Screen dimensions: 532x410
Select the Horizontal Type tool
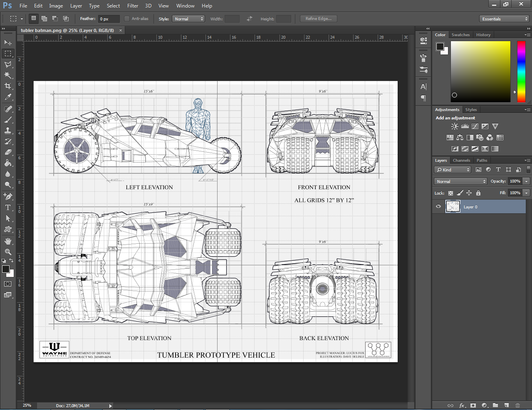[7, 207]
